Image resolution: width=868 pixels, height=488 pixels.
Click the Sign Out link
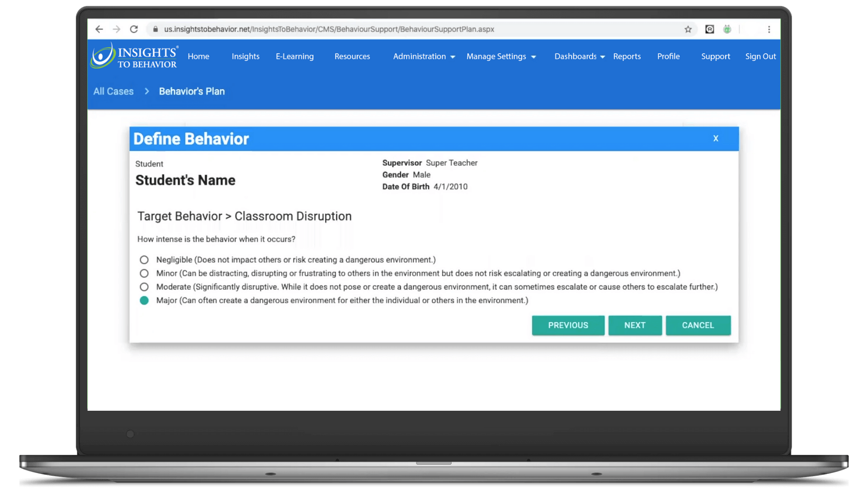coord(760,56)
